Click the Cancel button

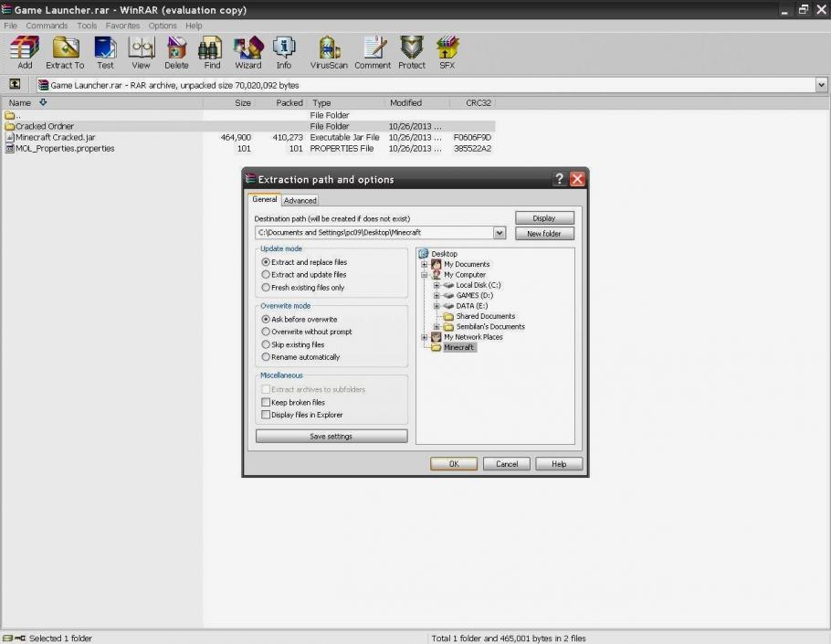pos(507,464)
